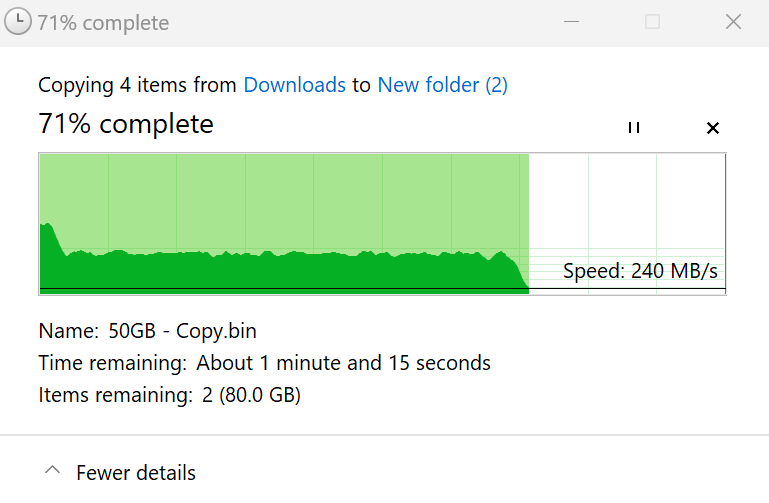This screenshot has height=503, width=769.
Task: Click the unfilled white portion of the progress graph
Action: click(626, 200)
